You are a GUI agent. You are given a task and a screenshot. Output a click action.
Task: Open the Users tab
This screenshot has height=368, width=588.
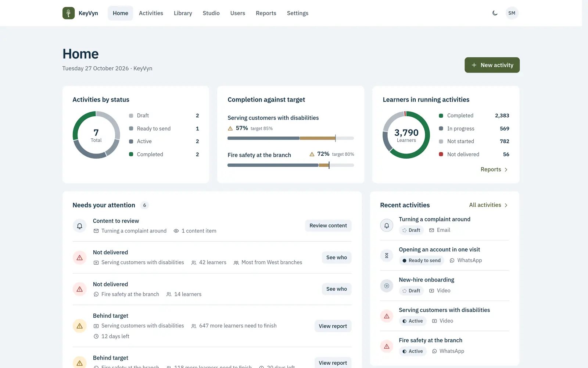click(238, 13)
